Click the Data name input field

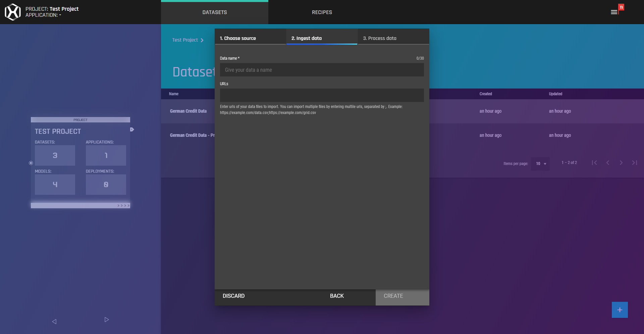322,70
